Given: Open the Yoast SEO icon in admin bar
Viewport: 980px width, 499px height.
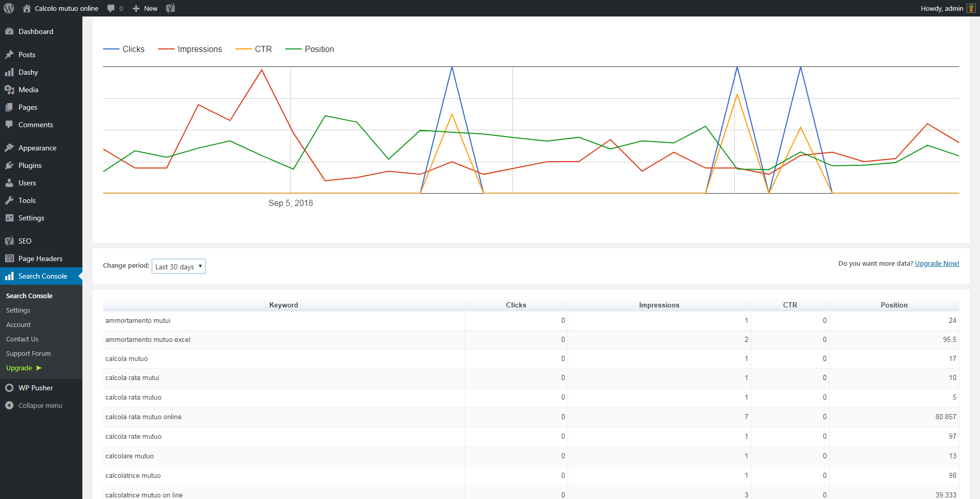Looking at the screenshot, I should (x=170, y=8).
